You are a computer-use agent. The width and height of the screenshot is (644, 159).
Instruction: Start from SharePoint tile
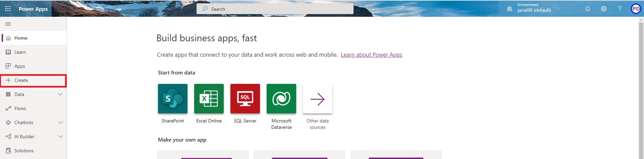(x=173, y=99)
